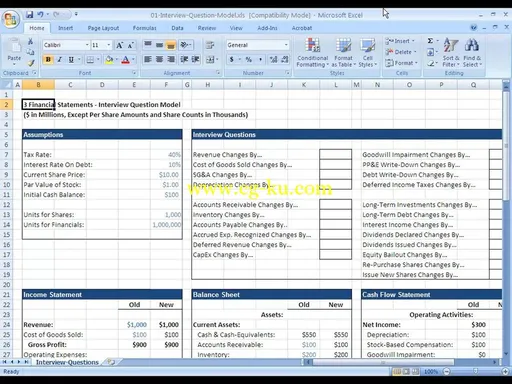512x384 pixels.
Task: Click the horizontal scrollbar thumb
Action: [383, 362]
